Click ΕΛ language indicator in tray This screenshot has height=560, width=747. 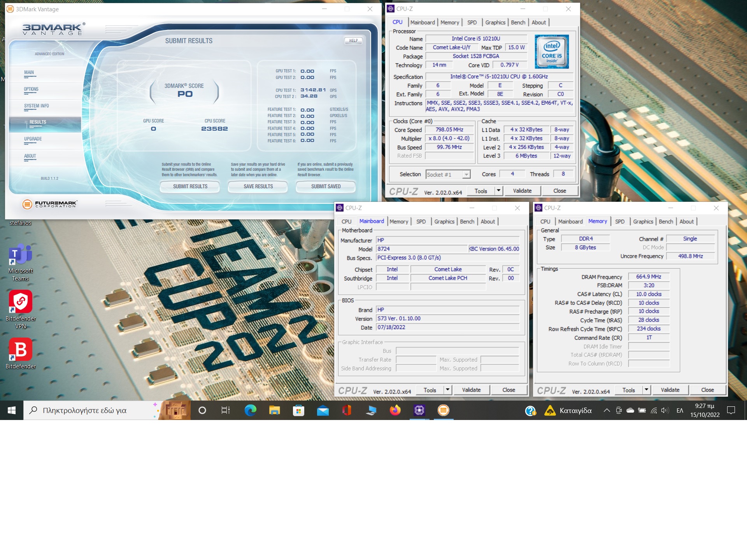click(x=680, y=410)
